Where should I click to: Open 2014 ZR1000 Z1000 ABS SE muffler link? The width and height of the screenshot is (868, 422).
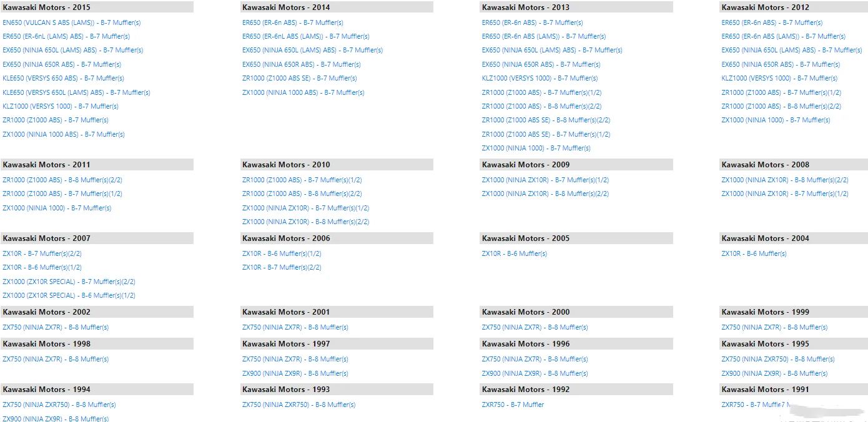click(299, 79)
